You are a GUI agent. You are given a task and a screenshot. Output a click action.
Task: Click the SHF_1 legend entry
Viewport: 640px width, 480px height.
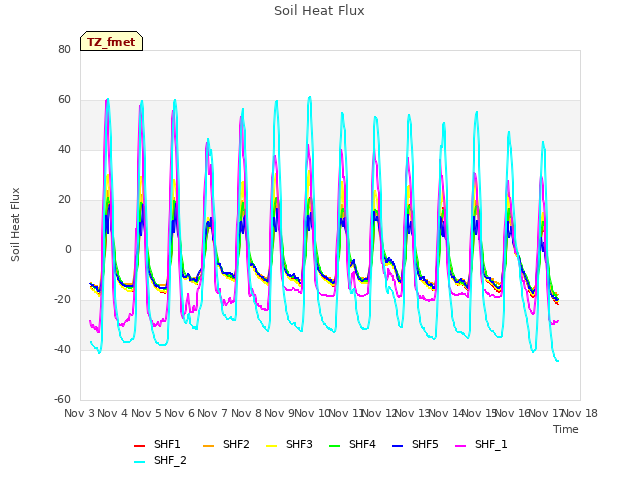click(481, 444)
